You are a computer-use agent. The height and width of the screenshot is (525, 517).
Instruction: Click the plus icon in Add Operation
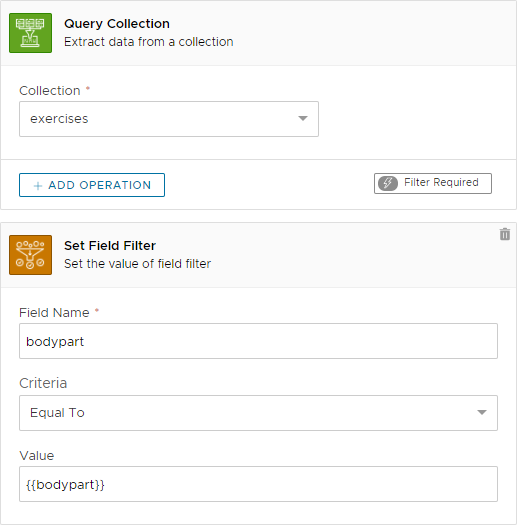(x=38, y=185)
